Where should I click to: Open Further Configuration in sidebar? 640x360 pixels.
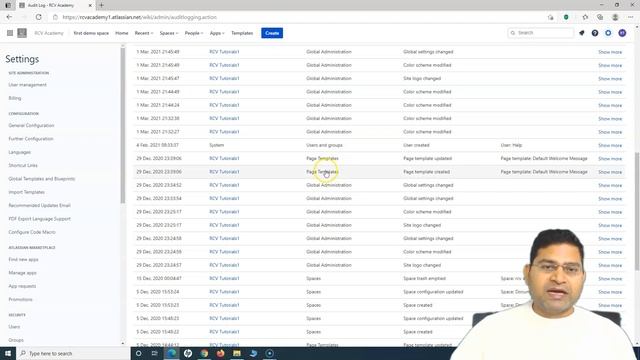pos(31,139)
